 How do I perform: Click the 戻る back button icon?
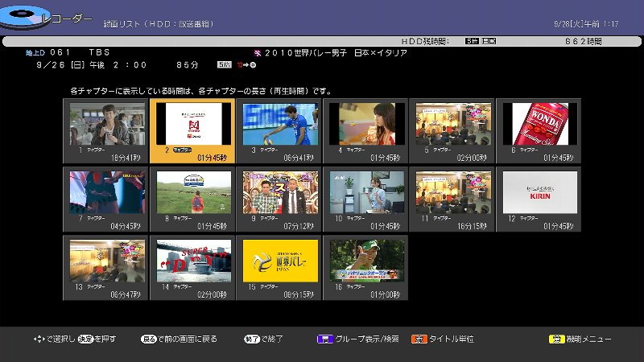147,339
